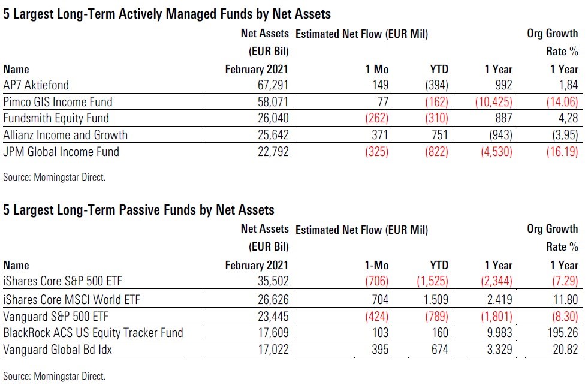Screen dimensions: 588x385
Task: Click Vanguard Global Bd Idx net assets 17,022
Action: [x=270, y=348]
